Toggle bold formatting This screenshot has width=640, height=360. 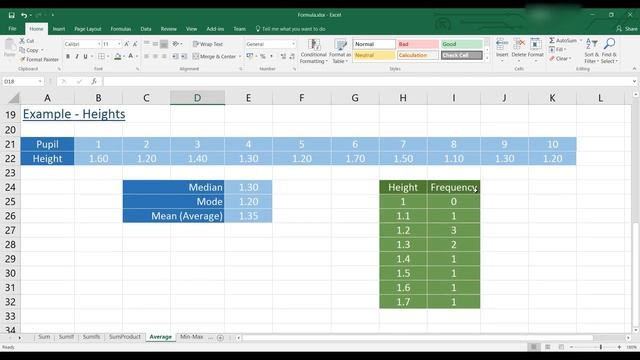pyautogui.click(x=68, y=56)
